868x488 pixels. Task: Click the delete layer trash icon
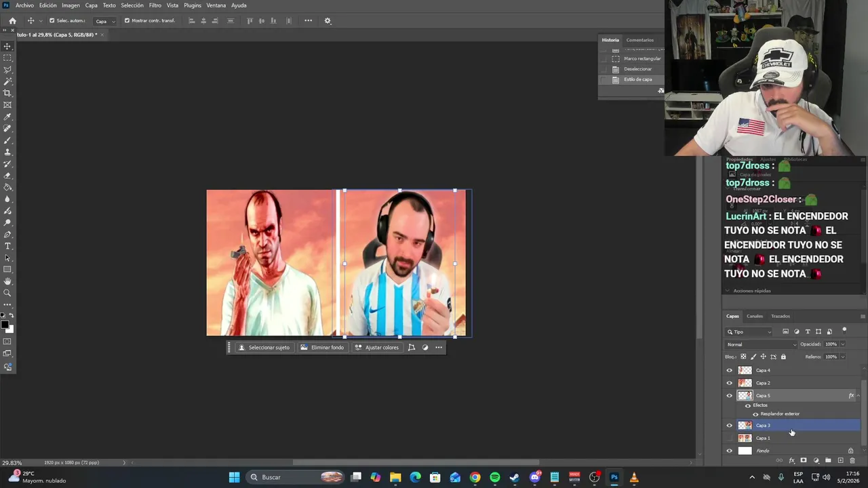852,461
